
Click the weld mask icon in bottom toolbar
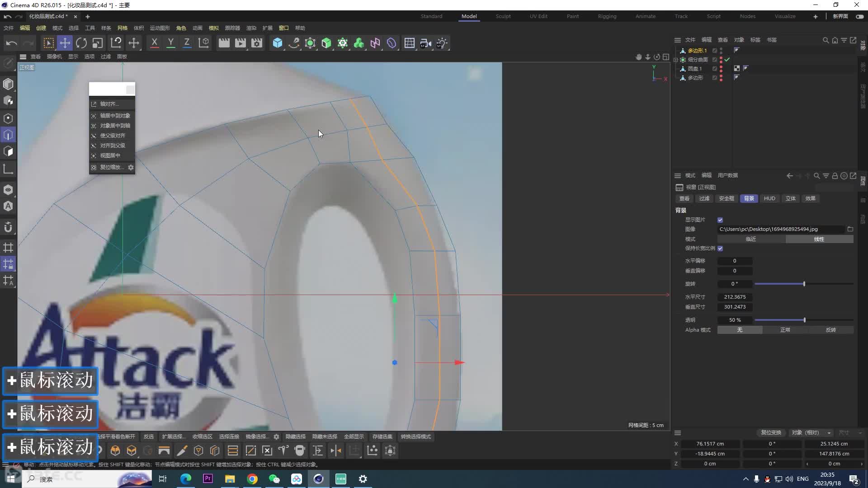tap(300, 450)
